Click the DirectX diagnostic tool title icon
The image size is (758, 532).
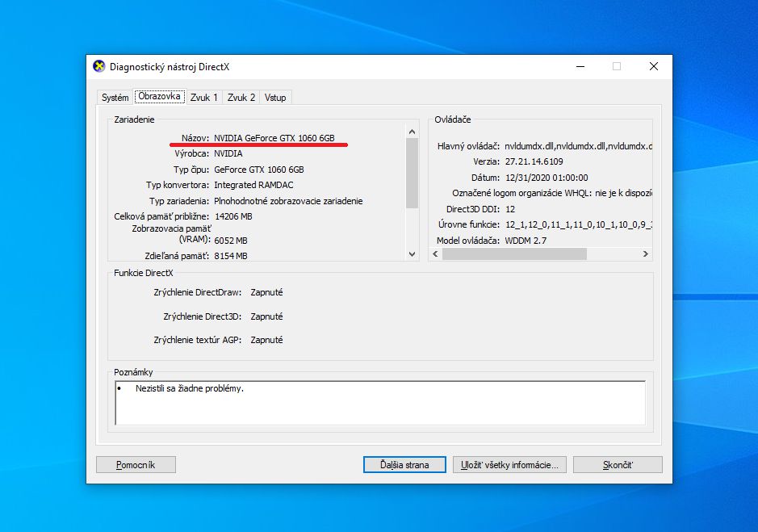coord(99,66)
